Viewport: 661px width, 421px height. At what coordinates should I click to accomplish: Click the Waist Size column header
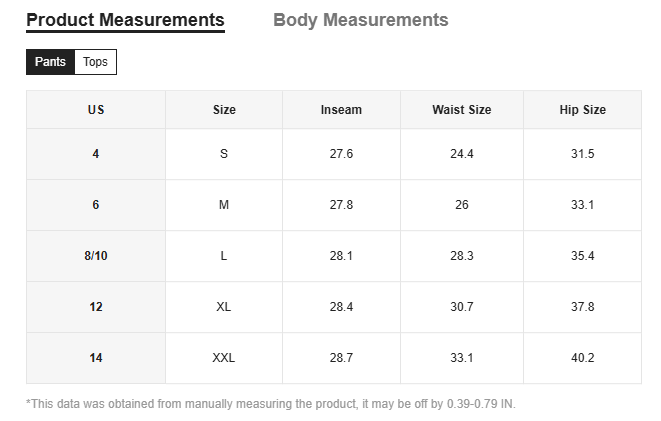(x=461, y=110)
